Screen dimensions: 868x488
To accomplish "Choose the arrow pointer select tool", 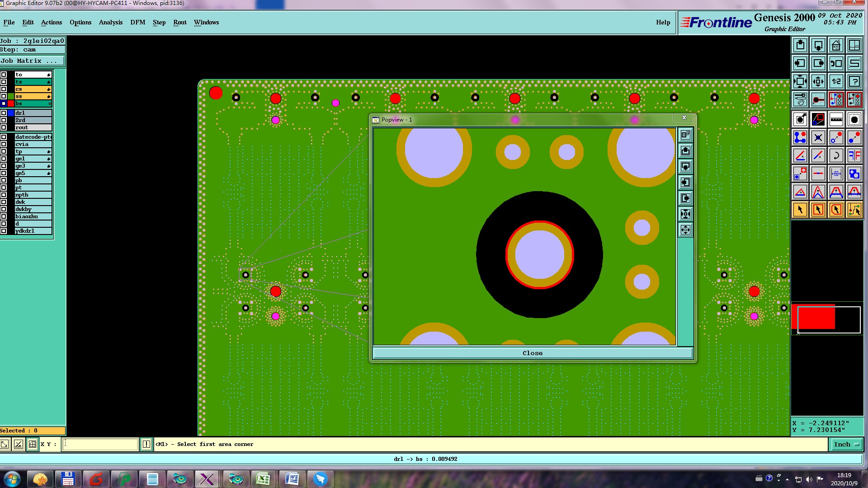I will pyautogui.click(x=800, y=210).
